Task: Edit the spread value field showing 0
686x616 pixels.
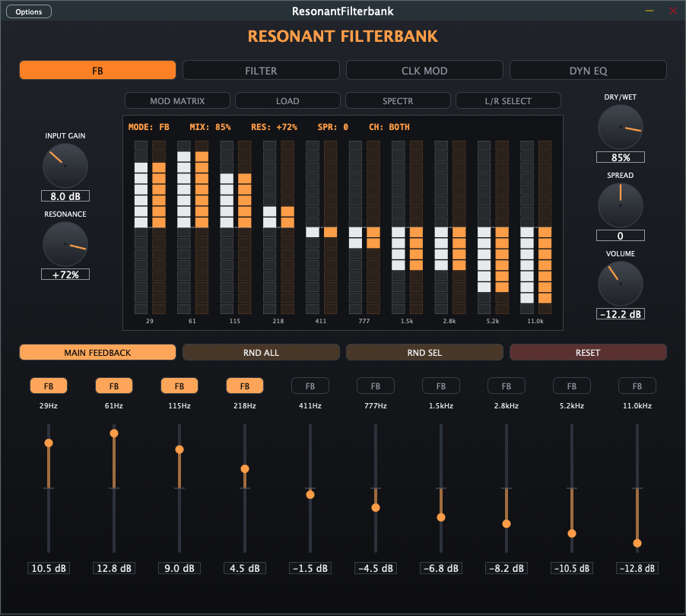Action: (x=621, y=236)
